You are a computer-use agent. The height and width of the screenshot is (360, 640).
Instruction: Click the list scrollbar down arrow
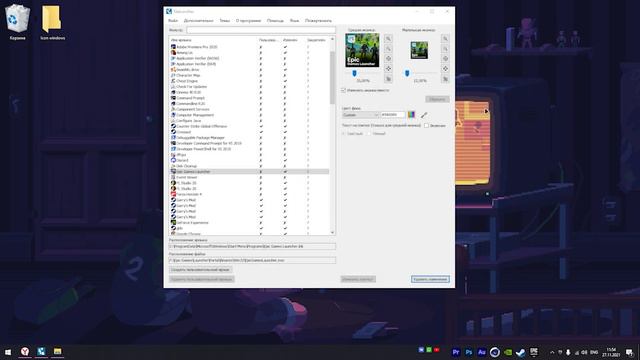[x=332, y=233]
